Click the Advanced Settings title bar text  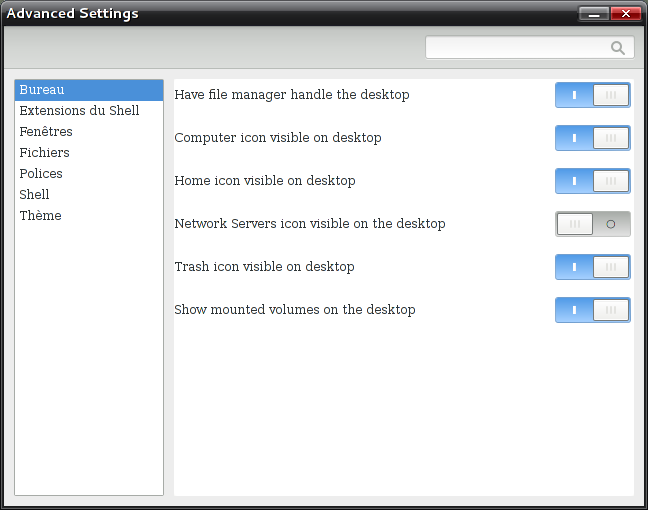tap(73, 14)
